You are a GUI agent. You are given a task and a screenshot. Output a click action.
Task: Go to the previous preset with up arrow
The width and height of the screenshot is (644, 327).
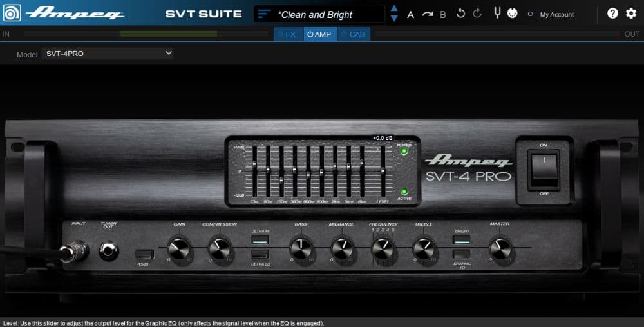394,8
